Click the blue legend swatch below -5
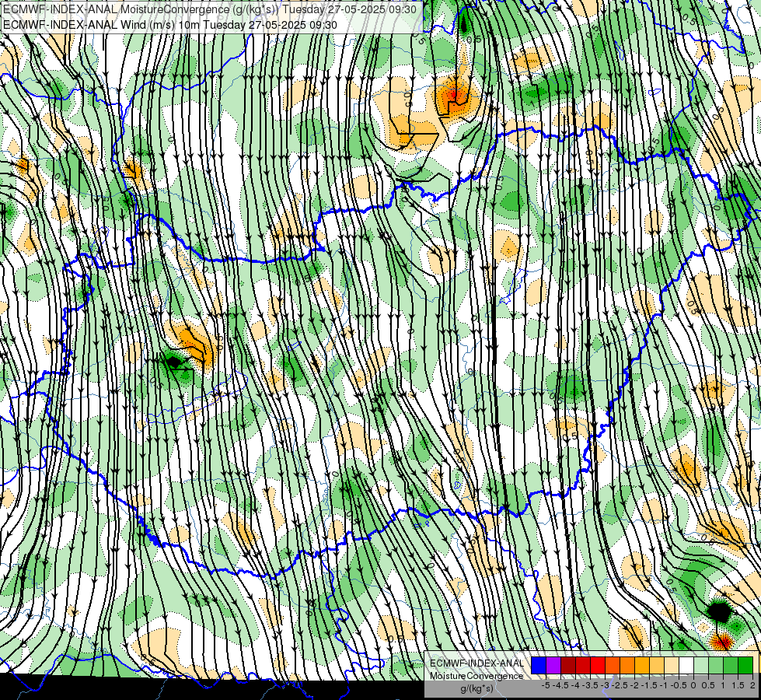 539,665
